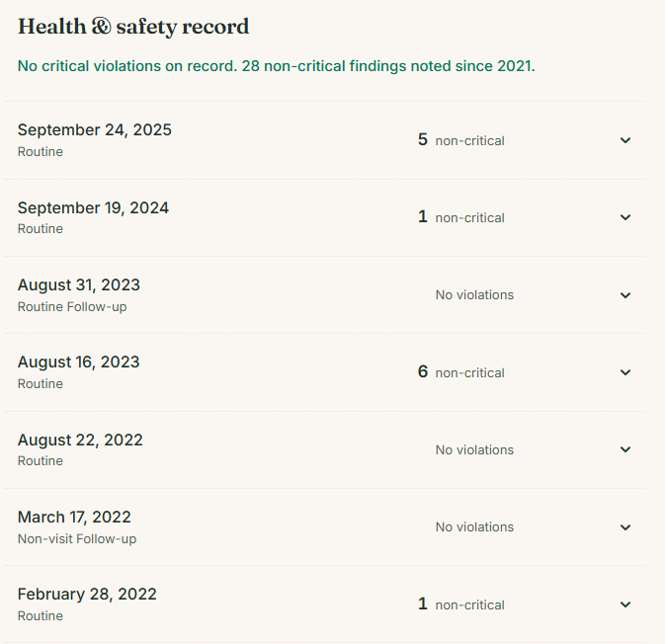Image resolution: width=665 pixels, height=644 pixels.
Task: Click the "August 16, 2023" date text
Action: 78,362
